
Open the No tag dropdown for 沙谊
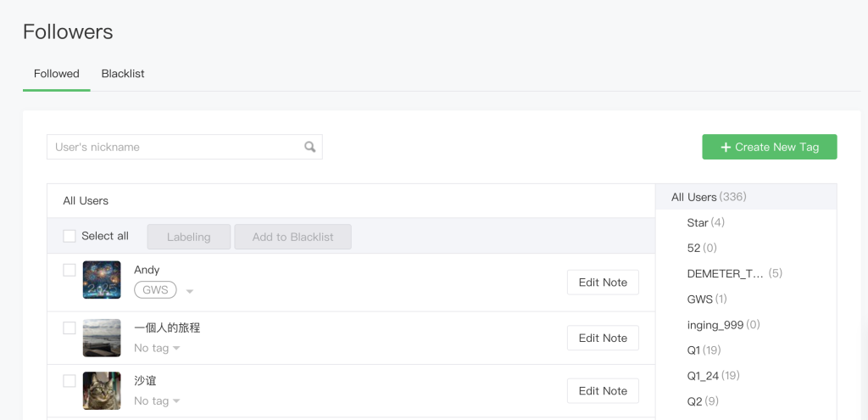coord(176,401)
